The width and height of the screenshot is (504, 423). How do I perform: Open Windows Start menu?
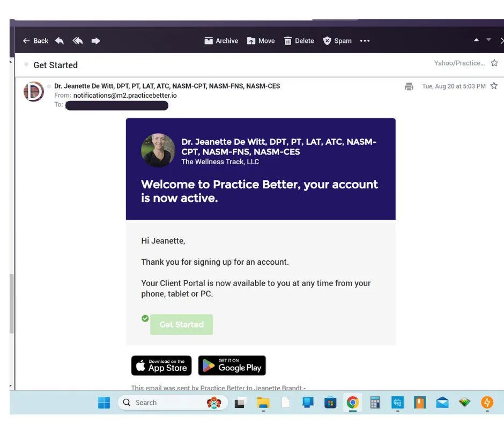[104, 403]
